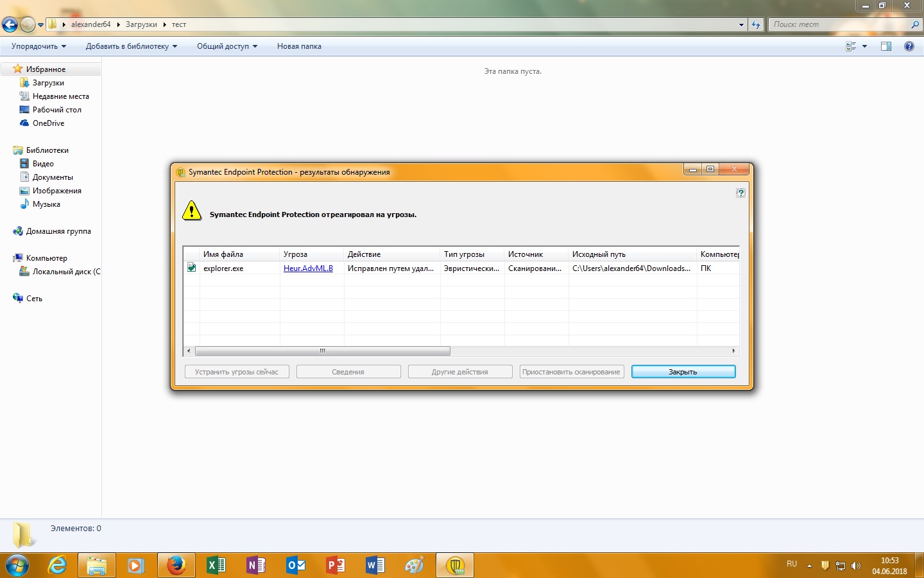Viewport: 924px width, 578px height.
Task: Create folder with Новая папка
Action: 299,46
